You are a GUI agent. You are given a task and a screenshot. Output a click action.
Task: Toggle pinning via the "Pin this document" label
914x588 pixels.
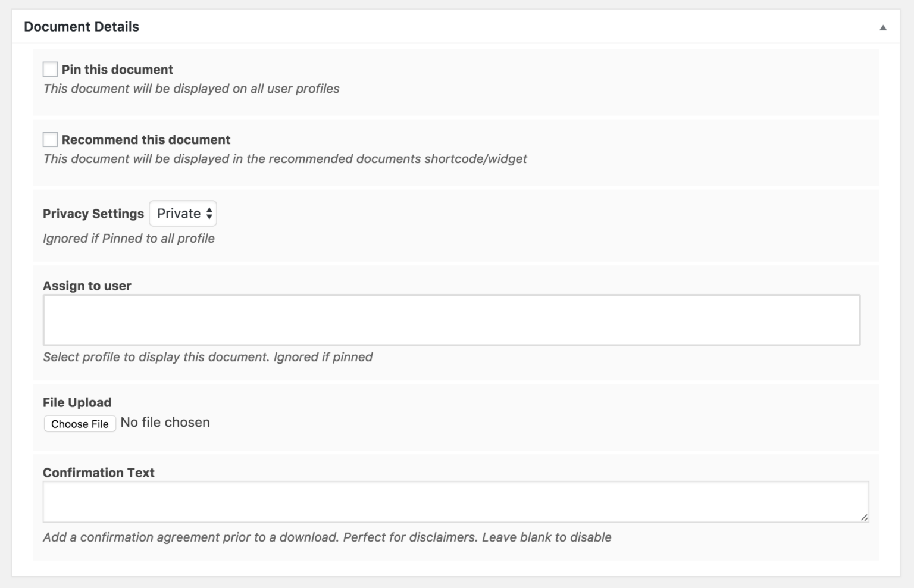[117, 69]
